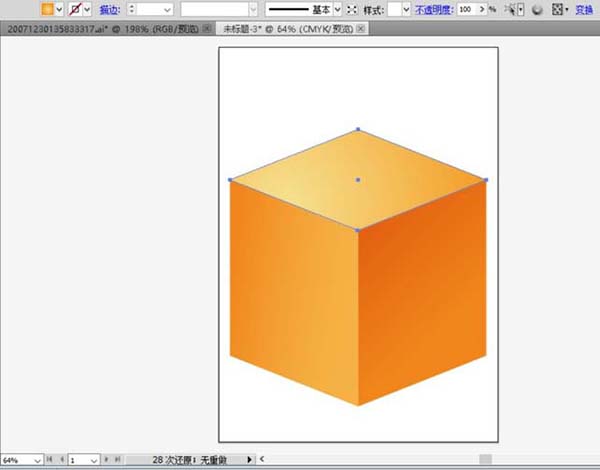
Task: Click the horizontal scrollbar left arrow
Action: pyautogui.click(x=262, y=459)
